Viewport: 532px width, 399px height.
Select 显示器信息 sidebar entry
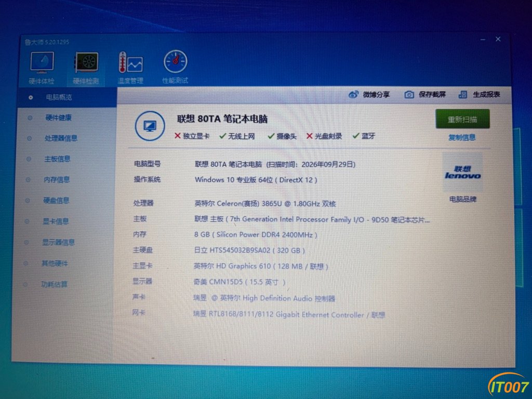(58, 242)
